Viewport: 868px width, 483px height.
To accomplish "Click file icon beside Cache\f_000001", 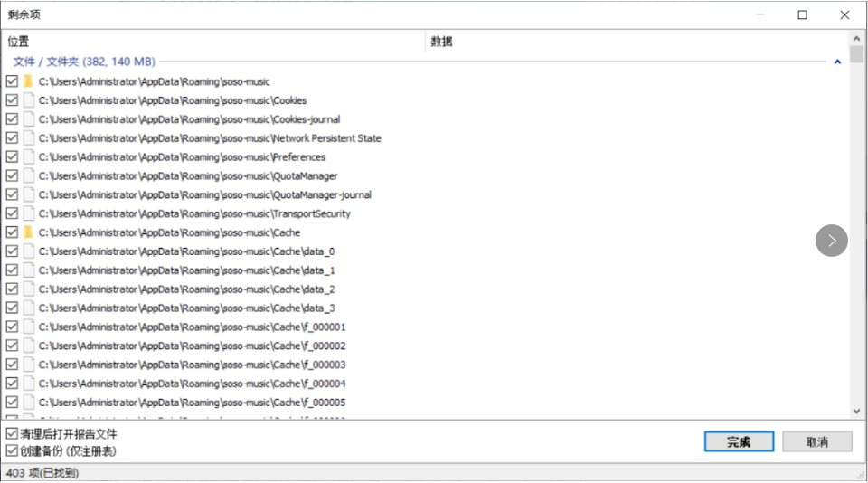I will point(29,327).
